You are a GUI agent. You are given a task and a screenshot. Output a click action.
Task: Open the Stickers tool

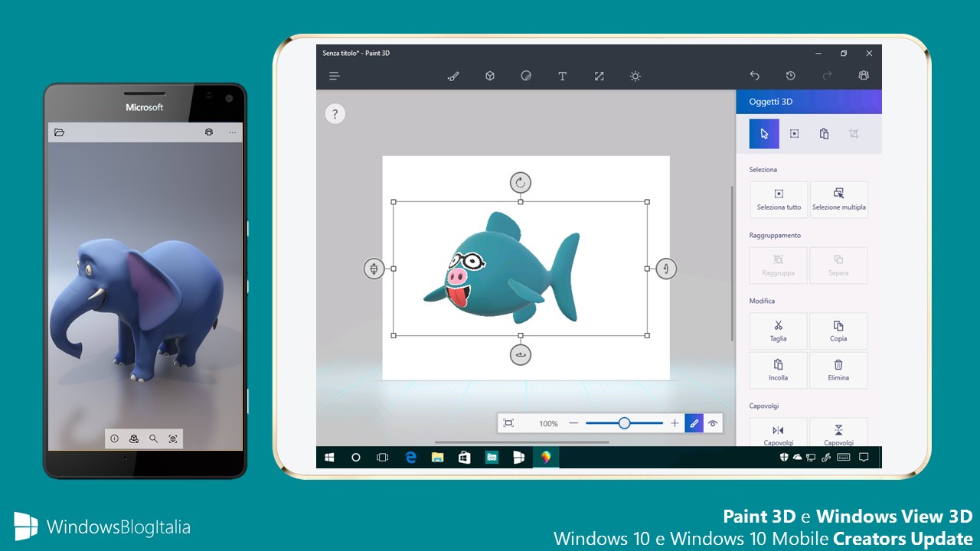(526, 76)
